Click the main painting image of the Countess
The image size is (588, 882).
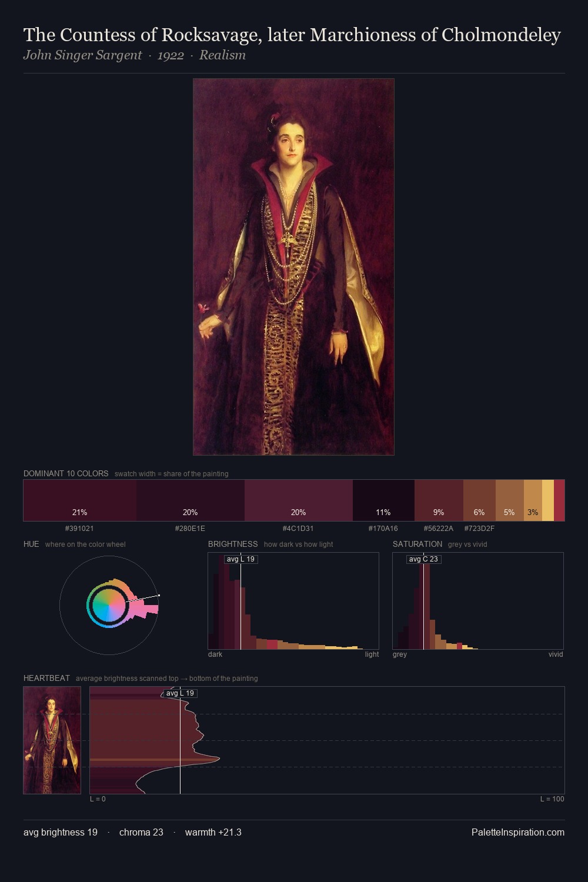[x=293, y=267]
